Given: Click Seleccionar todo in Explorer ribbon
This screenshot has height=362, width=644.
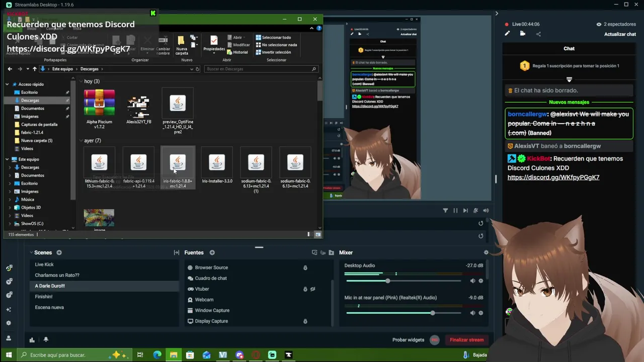Looking at the screenshot, I should click(x=273, y=37).
